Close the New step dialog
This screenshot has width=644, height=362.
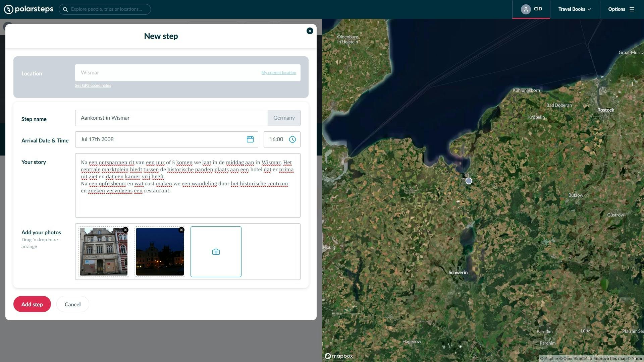coord(310,31)
